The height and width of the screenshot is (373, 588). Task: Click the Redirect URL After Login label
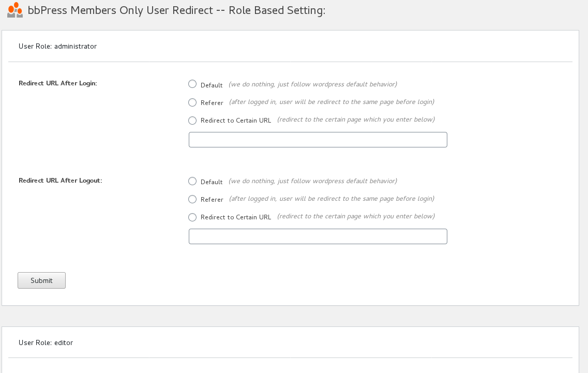point(57,83)
